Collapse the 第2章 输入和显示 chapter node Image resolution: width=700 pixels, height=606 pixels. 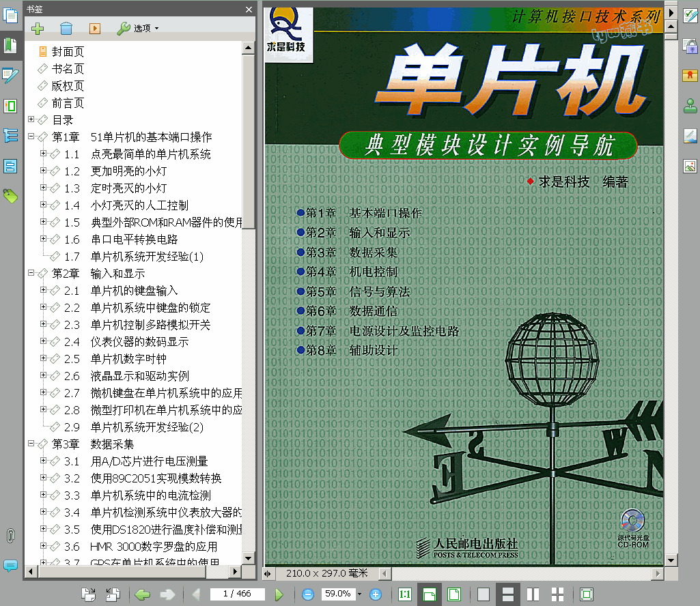point(31,273)
